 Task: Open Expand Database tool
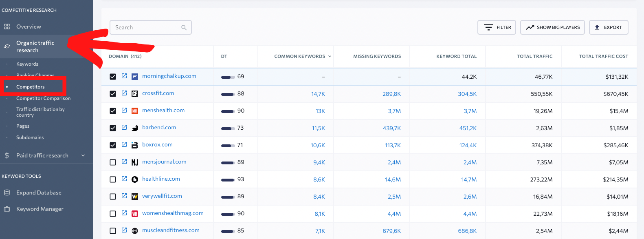39,193
